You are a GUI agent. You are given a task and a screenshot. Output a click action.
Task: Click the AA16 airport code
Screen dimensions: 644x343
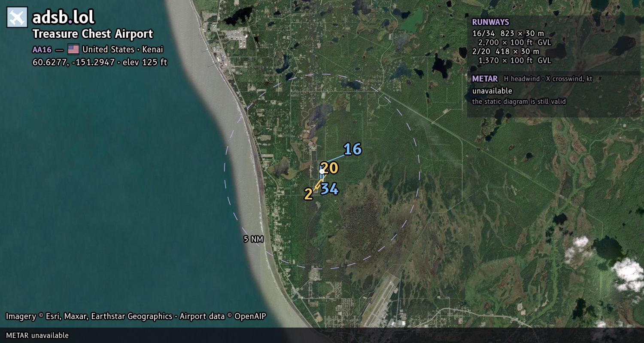point(42,49)
